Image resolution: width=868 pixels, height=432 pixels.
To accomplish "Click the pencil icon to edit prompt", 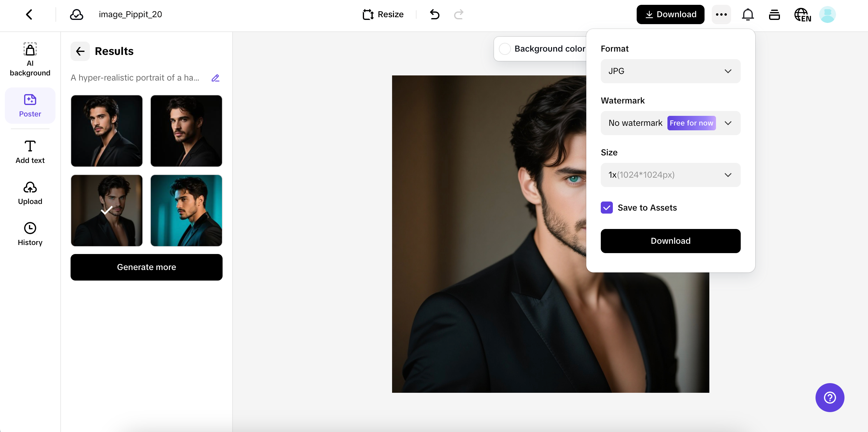I will click(x=215, y=78).
